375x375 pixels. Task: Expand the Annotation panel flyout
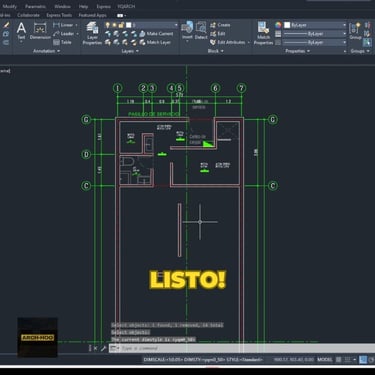click(x=46, y=51)
